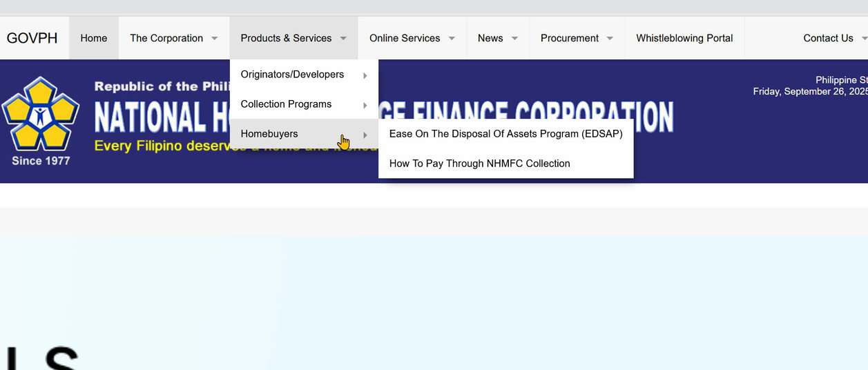Go to the Home page
Viewport: 868px width, 370px height.
94,38
